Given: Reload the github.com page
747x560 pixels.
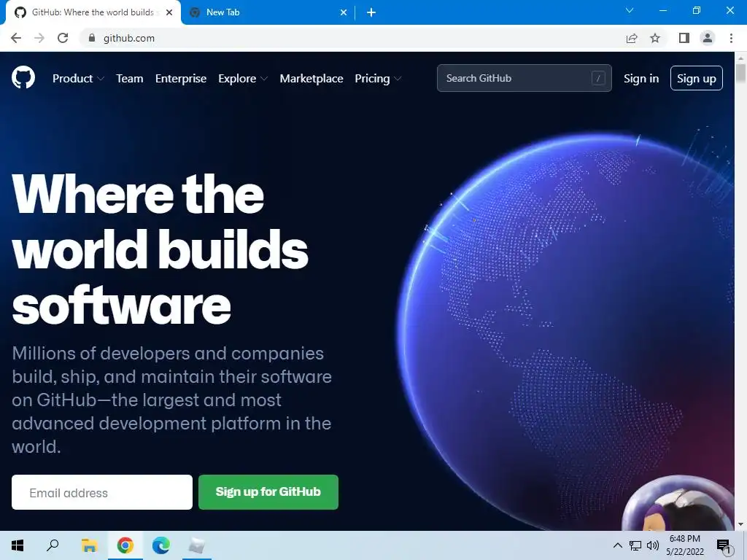Looking at the screenshot, I should (63, 38).
